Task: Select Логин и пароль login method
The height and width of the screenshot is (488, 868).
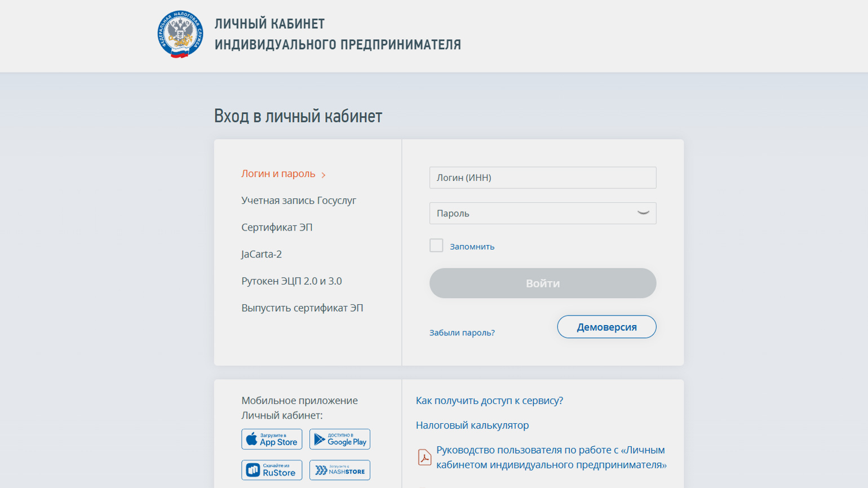Action: 278,174
